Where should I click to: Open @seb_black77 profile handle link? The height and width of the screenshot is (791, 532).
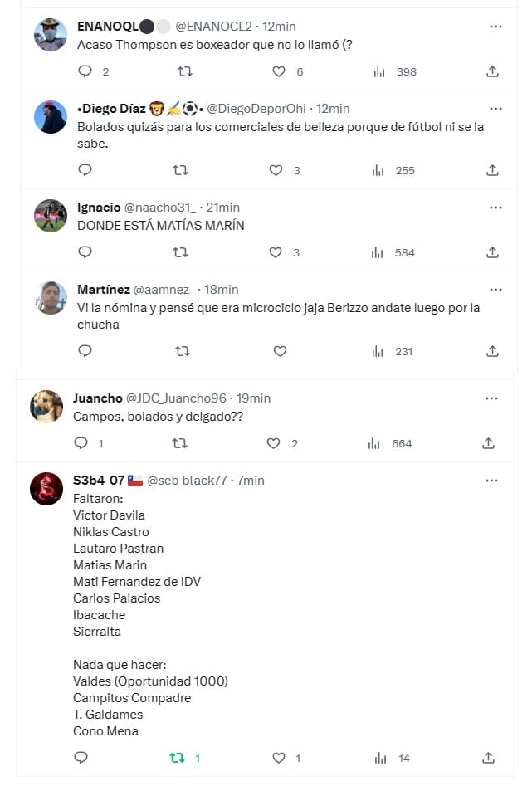(187, 481)
